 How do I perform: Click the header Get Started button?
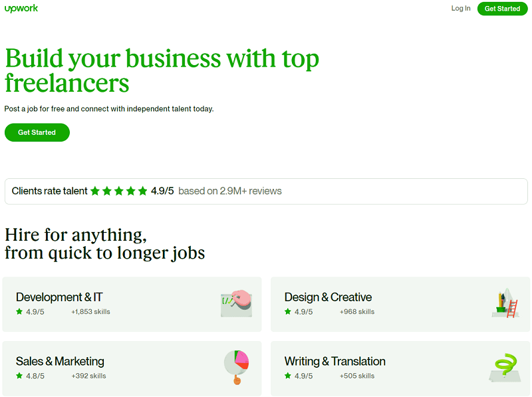click(502, 9)
